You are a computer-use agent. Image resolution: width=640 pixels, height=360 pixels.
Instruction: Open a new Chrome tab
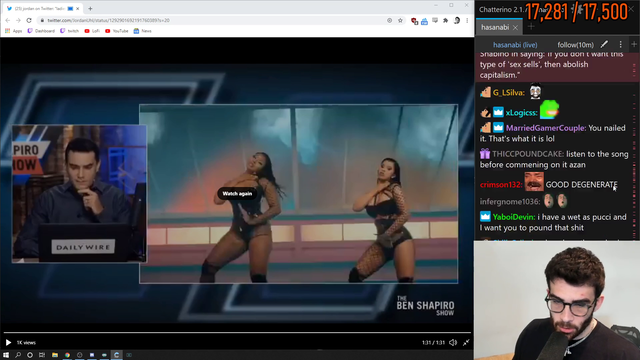pyautogui.click(x=90, y=8)
